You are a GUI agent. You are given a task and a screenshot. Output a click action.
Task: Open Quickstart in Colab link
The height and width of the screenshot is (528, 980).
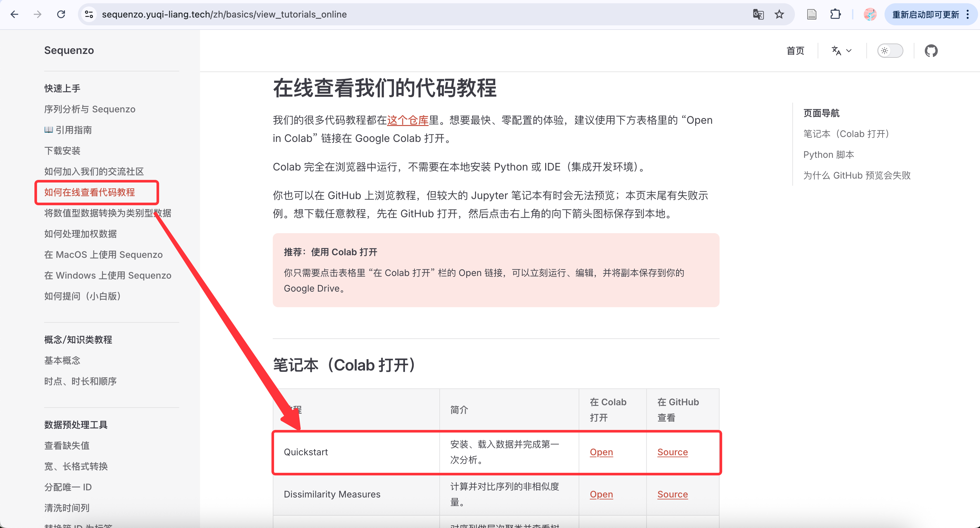[x=601, y=452]
